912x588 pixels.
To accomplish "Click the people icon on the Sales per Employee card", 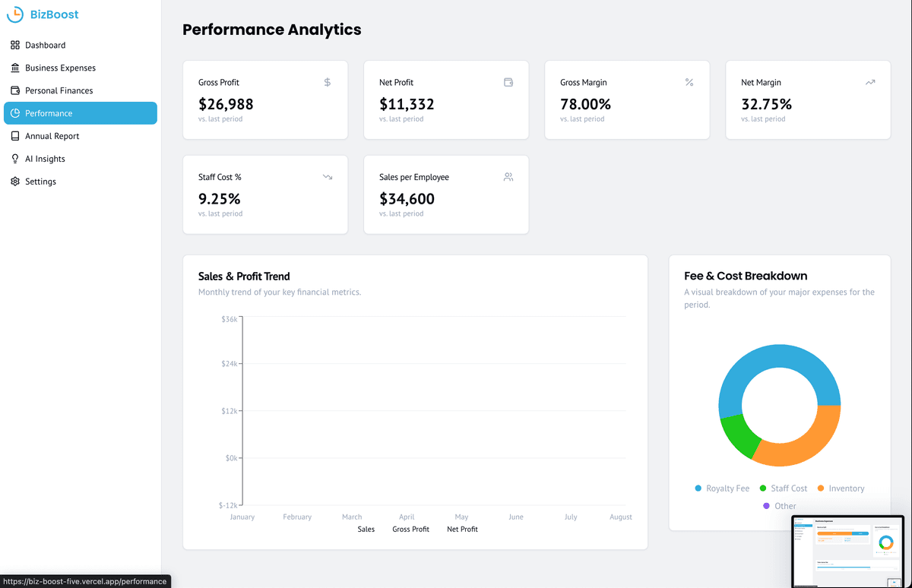I will [508, 176].
